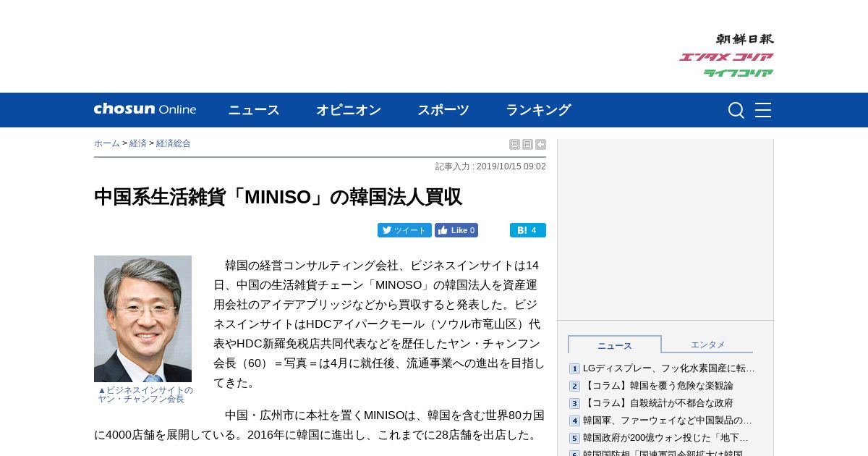Click the chosun Online logo
Image resolution: width=868 pixels, height=456 pixels.
[145, 109]
